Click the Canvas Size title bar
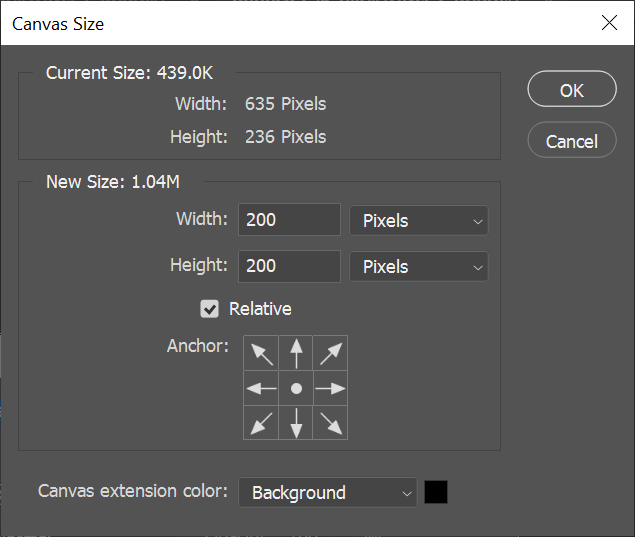 (x=300, y=22)
